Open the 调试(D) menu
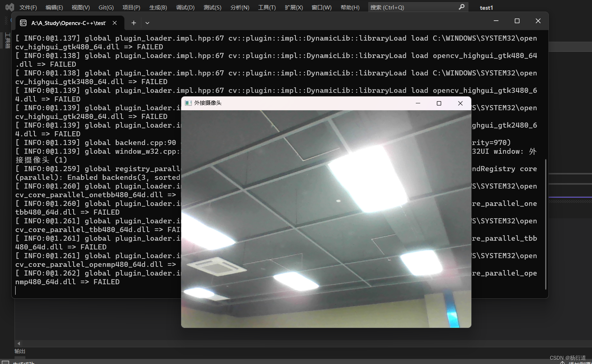Screen dimensions: 592x364 click(x=185, y=7)
